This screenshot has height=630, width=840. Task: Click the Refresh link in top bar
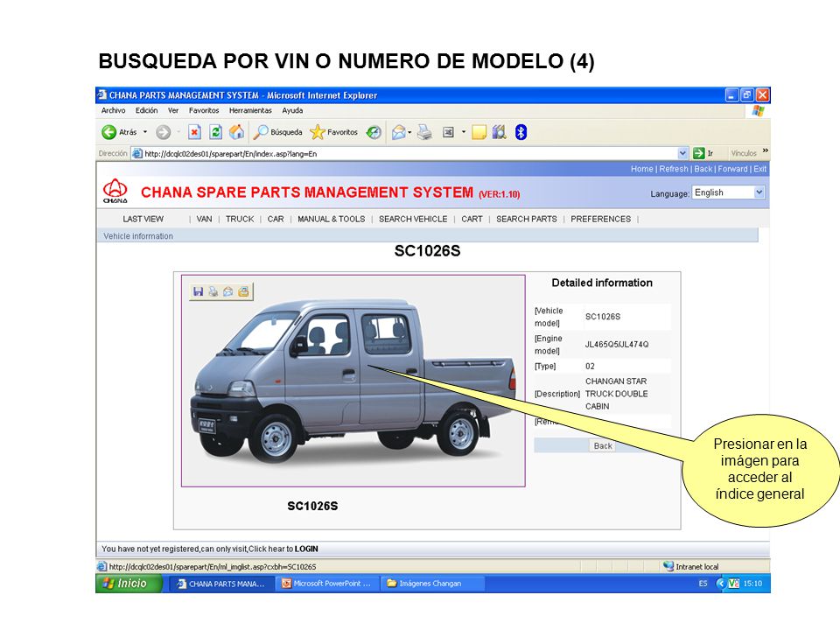coord(674,169)
